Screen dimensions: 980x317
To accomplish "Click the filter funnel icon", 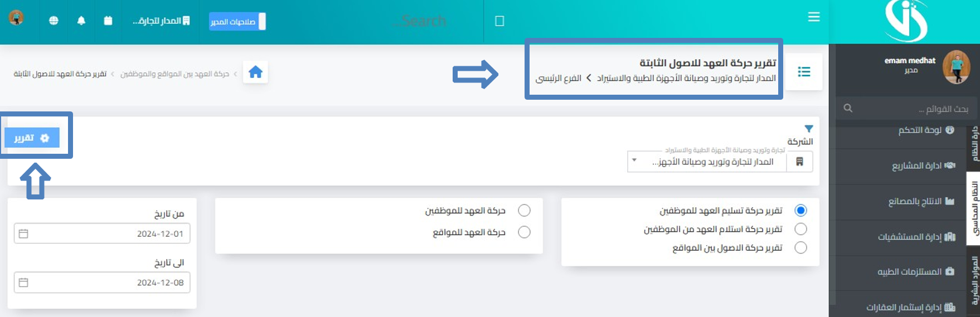I will (809, 129).
